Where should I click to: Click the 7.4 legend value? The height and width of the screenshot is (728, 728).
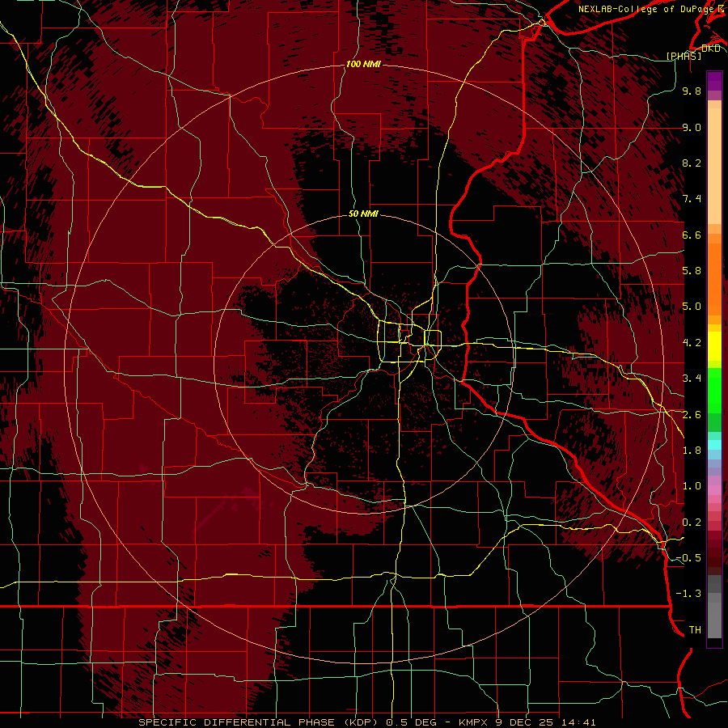tap(692, 199)
